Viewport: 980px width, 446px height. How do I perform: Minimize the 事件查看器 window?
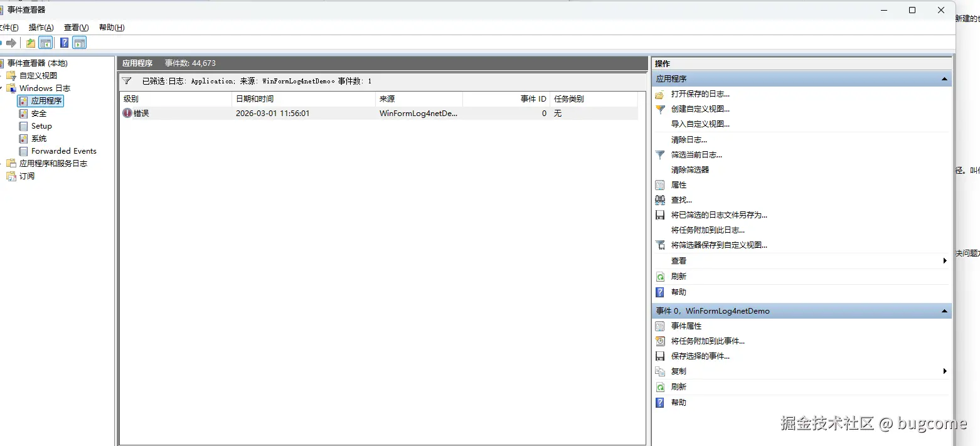[x=883, y=10]
